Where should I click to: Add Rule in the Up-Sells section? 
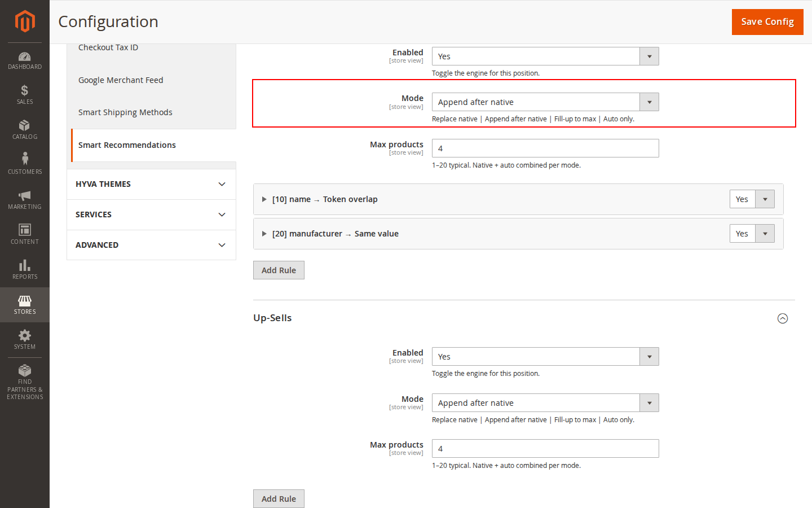[279, 499]
